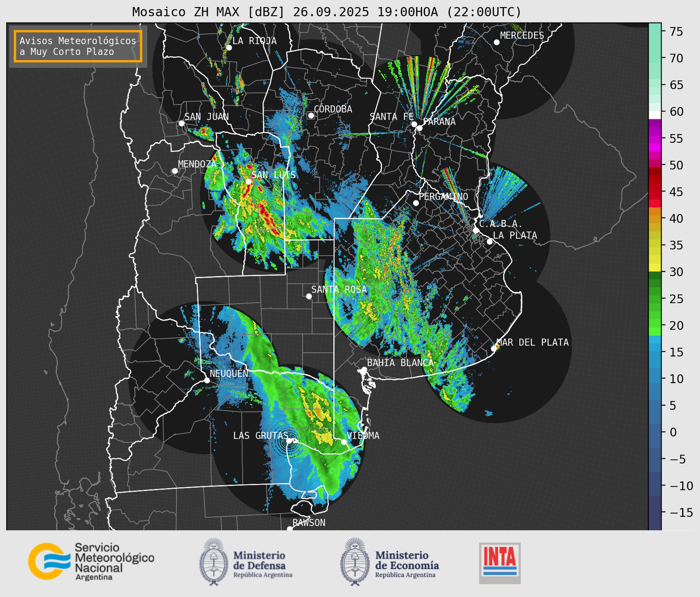This screenshot has height=597, width=700.
Task: Click the Ministerio de Defensa text
Action: (263, 564)
